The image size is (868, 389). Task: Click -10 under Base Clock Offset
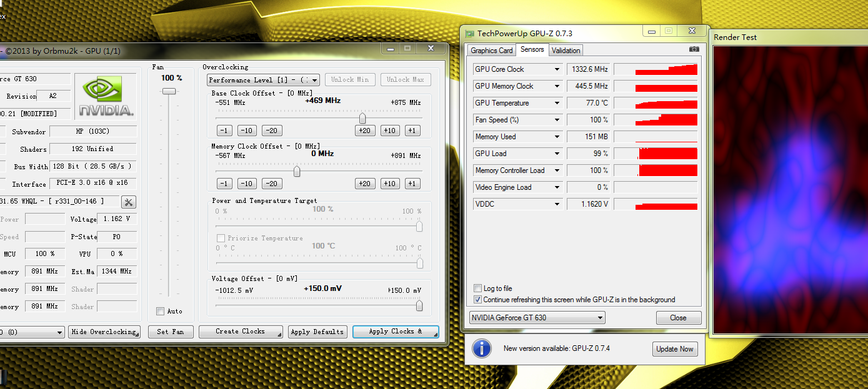[247, 130]
